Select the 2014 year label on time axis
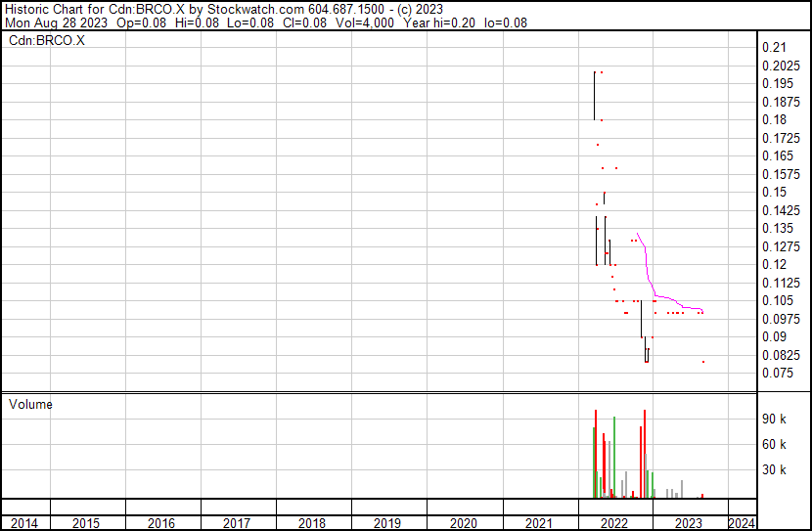Viewport: 812px width, 531px height. coord(24,523)
